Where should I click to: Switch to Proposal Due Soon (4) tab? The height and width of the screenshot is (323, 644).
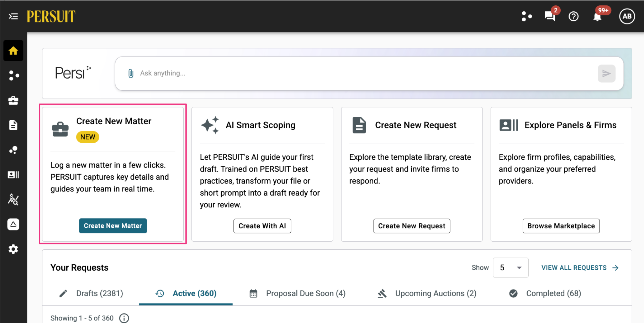[x=297, y=293]
